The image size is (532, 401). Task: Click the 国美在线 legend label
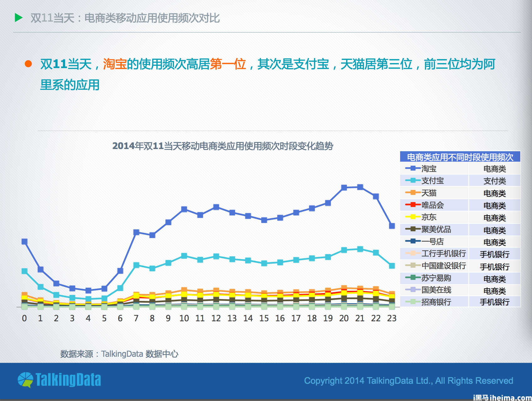pos(436,290)
